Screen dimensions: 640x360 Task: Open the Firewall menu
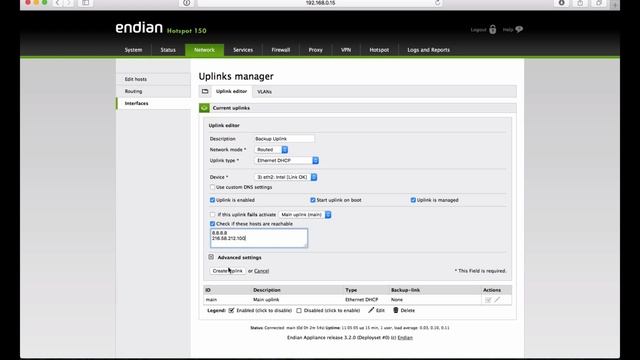[x=281, y=50]
